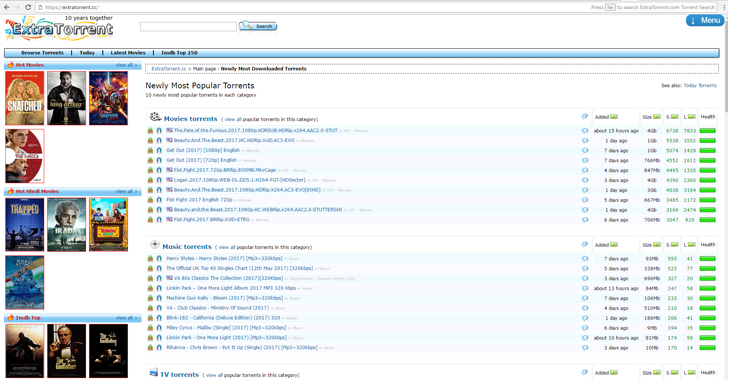The width and height of the screenshot is (733, 388).
Task: Sort Movies torrents by Added date icon
Action: click(x=614, y=117)
